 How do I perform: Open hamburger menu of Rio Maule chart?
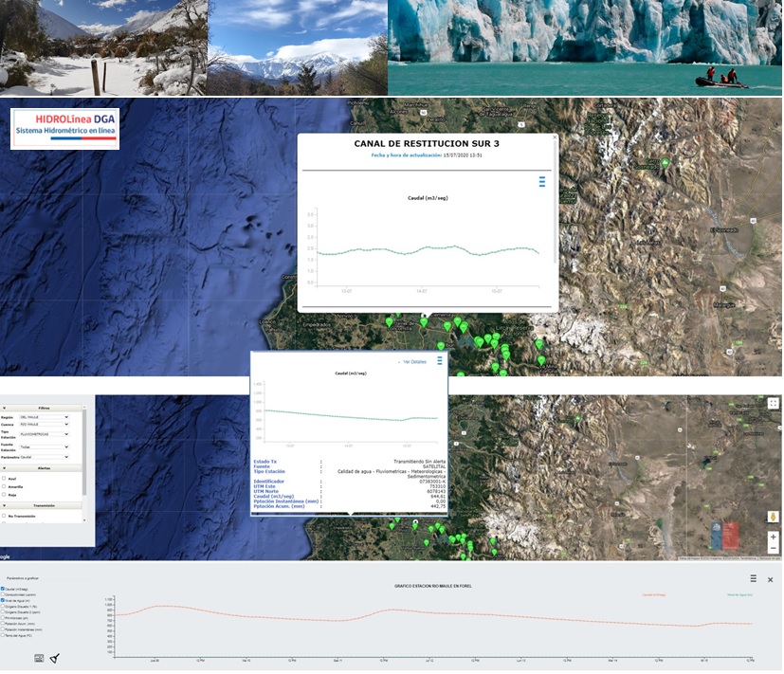[x=753, y=578]
